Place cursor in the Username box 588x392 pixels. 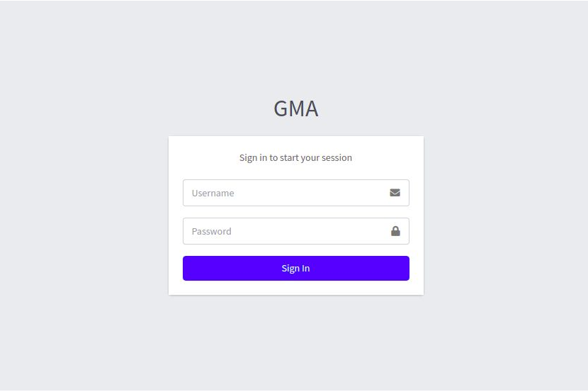tap(283, 193)
